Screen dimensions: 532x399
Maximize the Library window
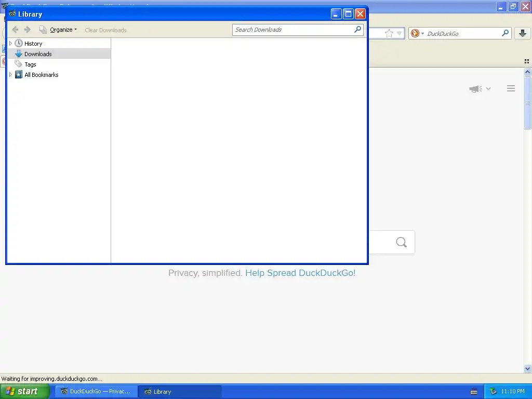pyautogui.click(x=348, y=14)
